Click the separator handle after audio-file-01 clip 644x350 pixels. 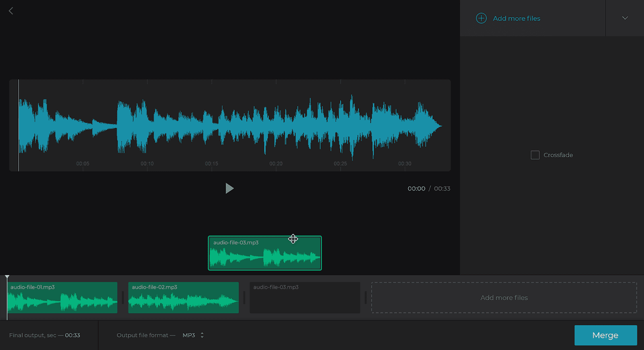[123, 298]
